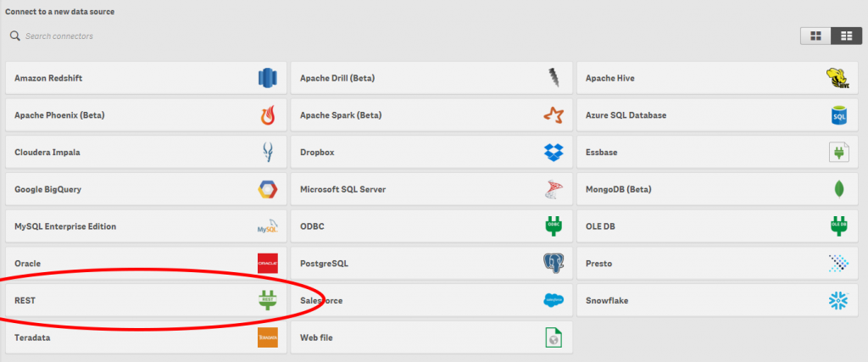Select the Apache Hive bee icon
This screenshot has width=868, height=362.
(837, 78)
